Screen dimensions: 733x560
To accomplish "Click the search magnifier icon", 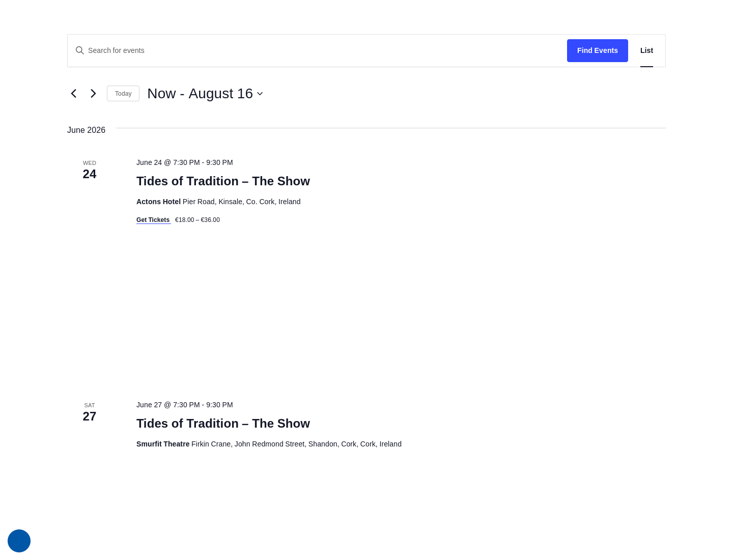I will pyautogui.click(x=79, y=50).
